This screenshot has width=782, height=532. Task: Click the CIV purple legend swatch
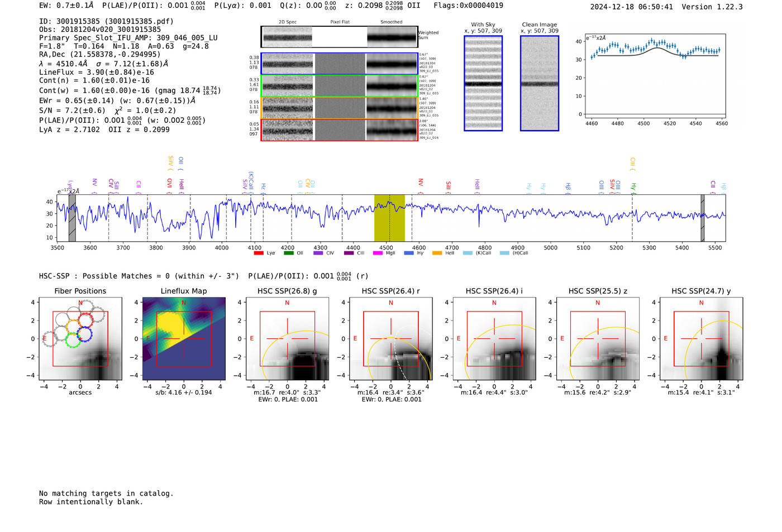click(x=318, y=253)
